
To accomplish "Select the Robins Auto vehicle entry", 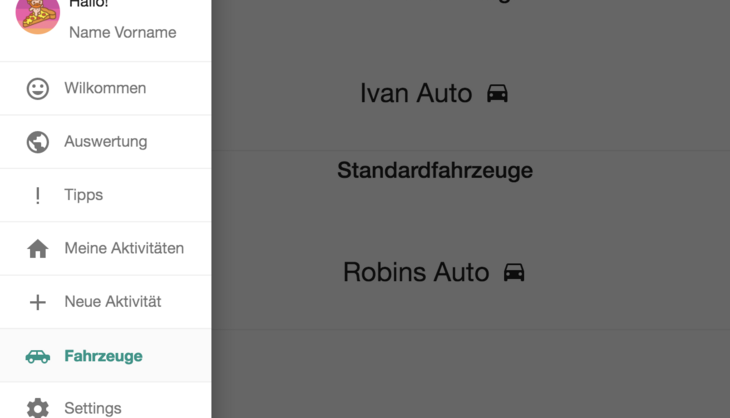I will (x=471, y=272).
